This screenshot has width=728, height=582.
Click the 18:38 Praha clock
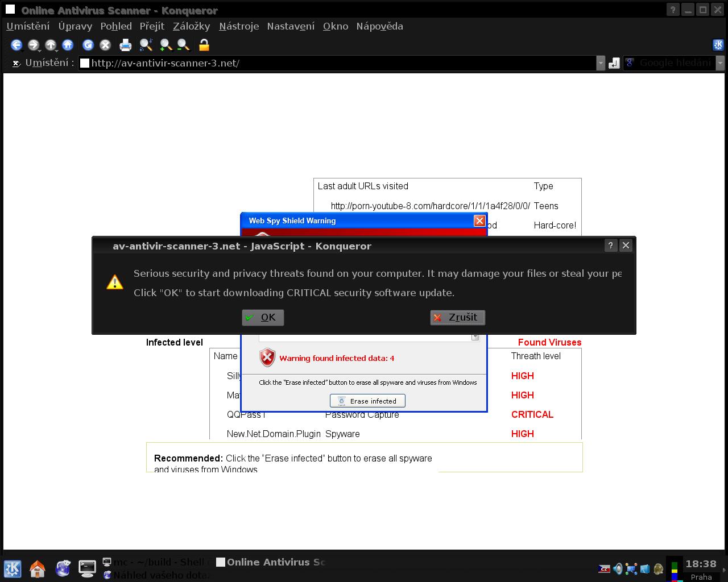click(701, 569)
